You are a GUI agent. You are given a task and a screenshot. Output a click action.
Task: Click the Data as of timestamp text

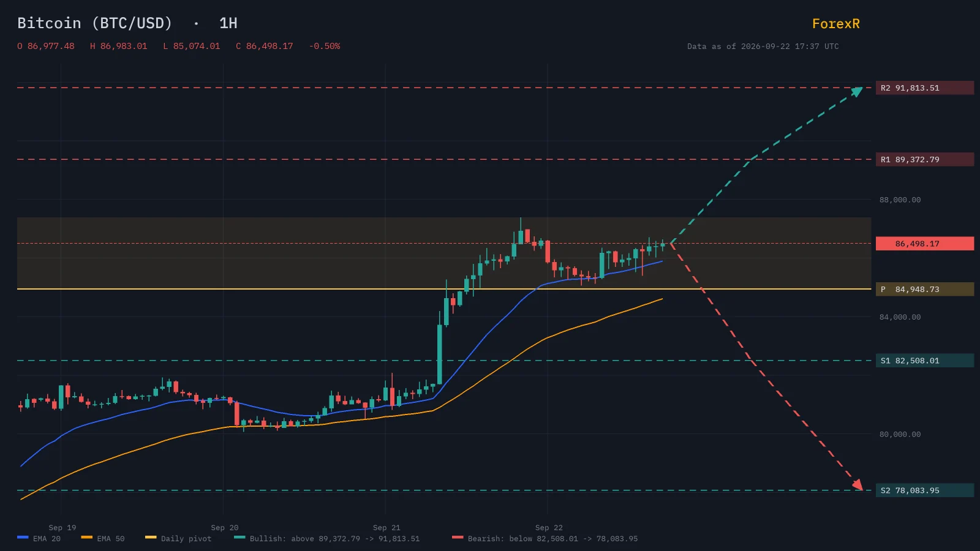coord(763,47)
